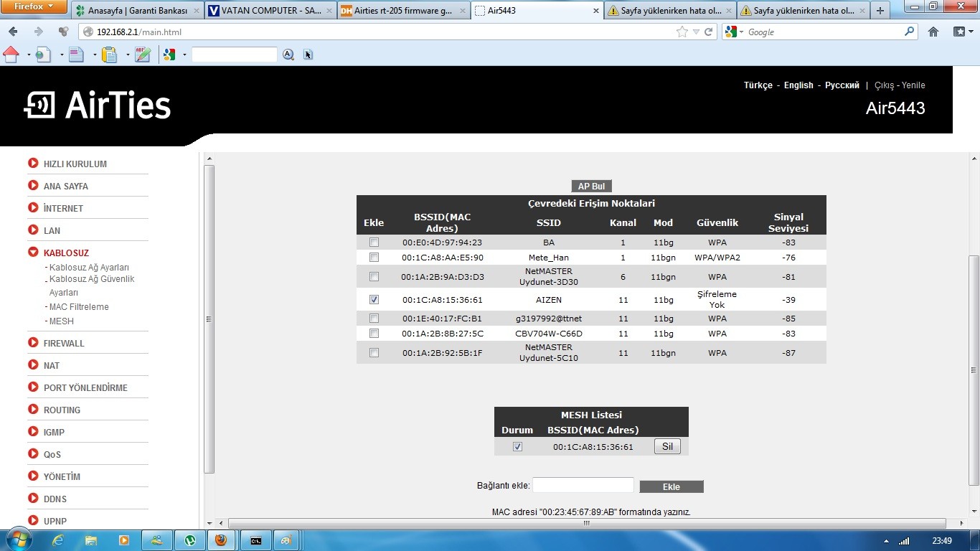The image size is (980, 551).
Task: Open Windows Explorer folder on taskbar
Action: point(91,540)
